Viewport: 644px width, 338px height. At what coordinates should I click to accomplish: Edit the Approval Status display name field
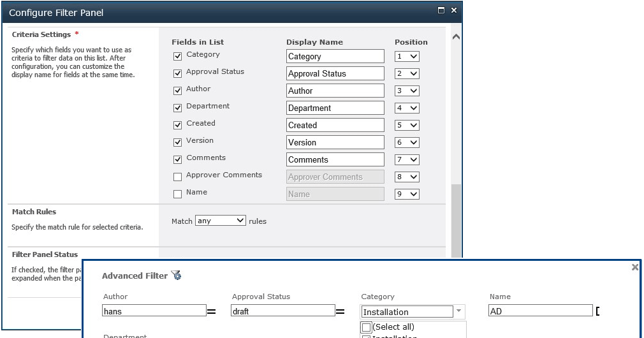click(x=335, y=73)
